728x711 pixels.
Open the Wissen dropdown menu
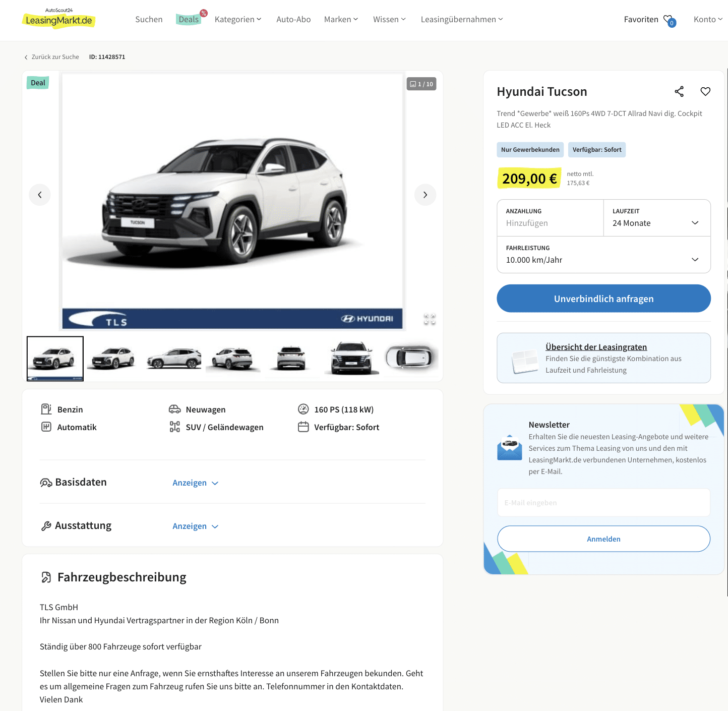[389, 19]
